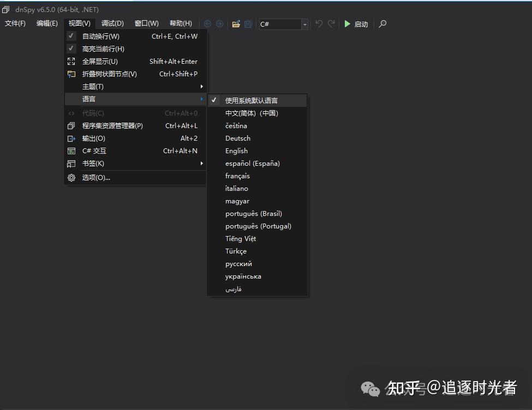This screenshot has width=532, height=410.
Task: Select čeština language
Action: 258,126
